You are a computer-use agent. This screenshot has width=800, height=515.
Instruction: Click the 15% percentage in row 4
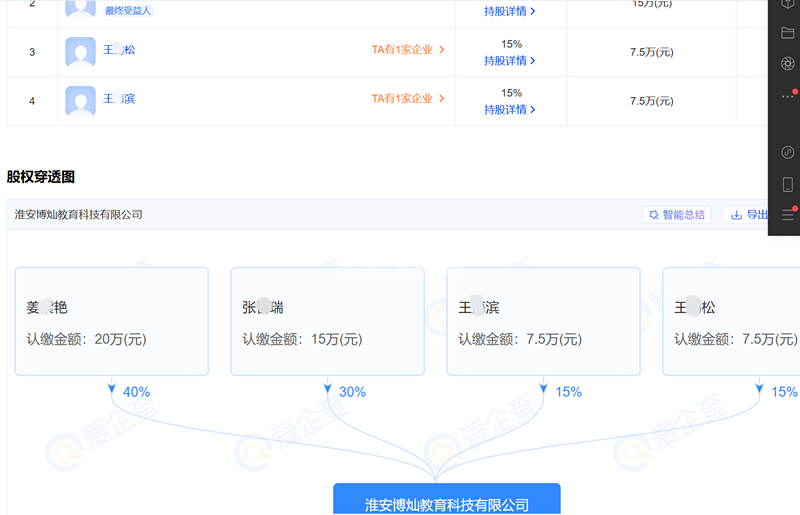(x=511, y=93)
